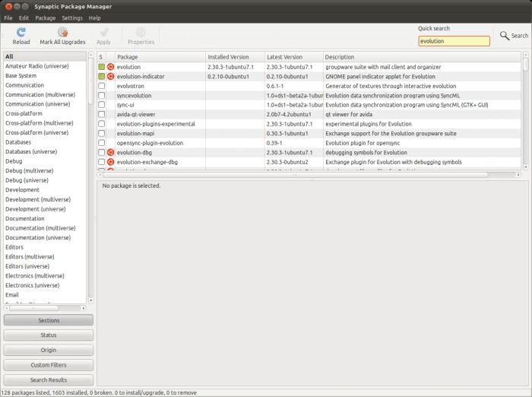The width and height of the screenshot is (532, 397).
Task: Click the Quick search input field
Action: [454, 41]
